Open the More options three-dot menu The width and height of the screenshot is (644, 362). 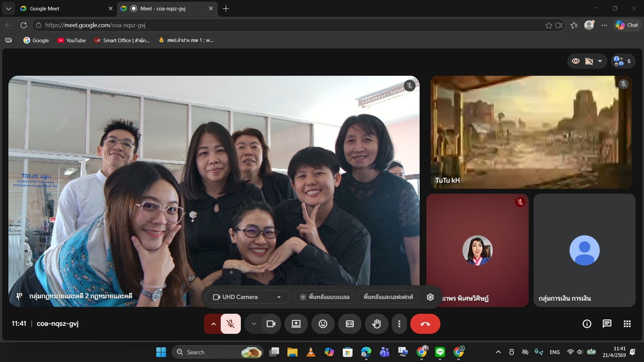(399, 324)
